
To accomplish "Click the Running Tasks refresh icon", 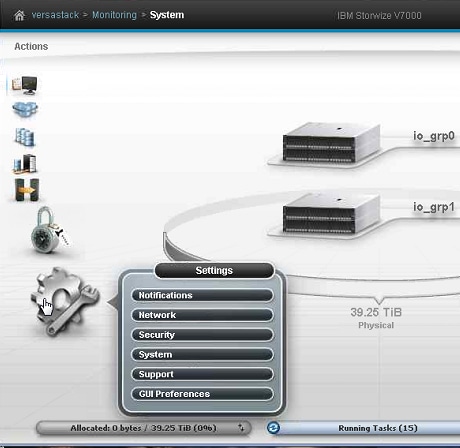I will coord(274,428).
